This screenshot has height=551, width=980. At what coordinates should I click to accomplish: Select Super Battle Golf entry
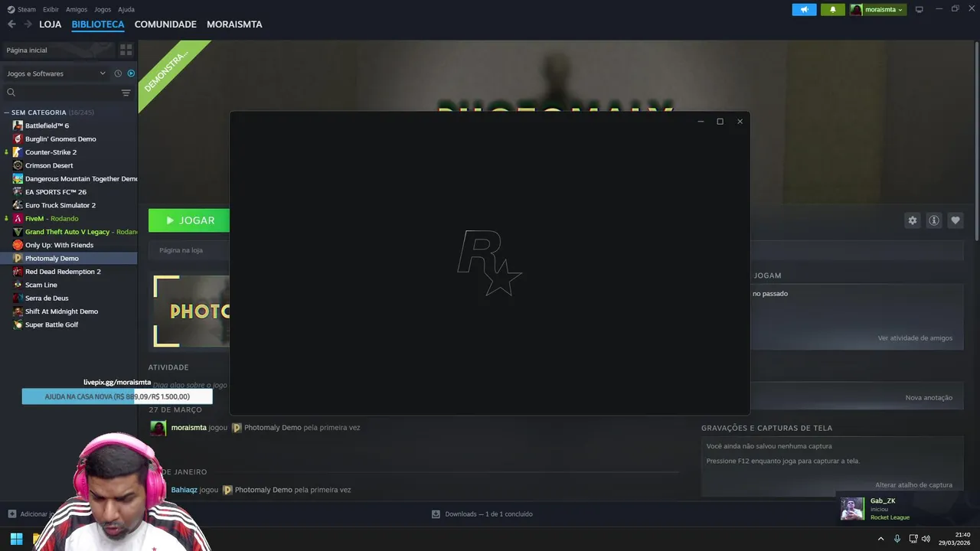tap(69, 324)
